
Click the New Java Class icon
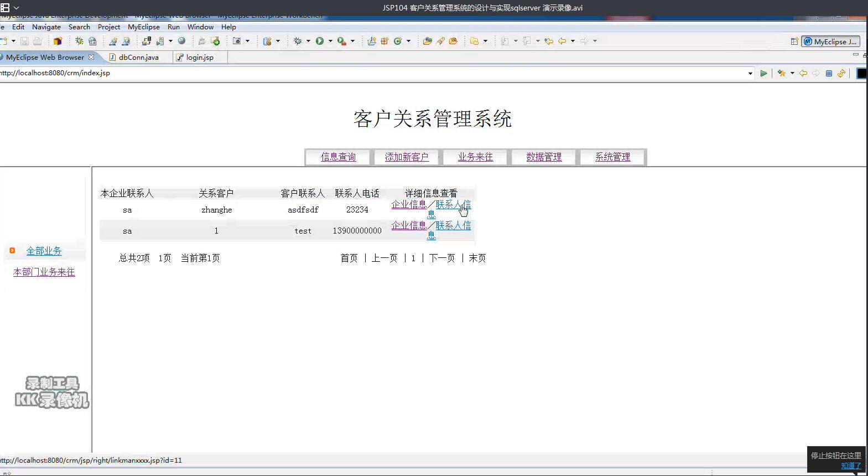398,41
